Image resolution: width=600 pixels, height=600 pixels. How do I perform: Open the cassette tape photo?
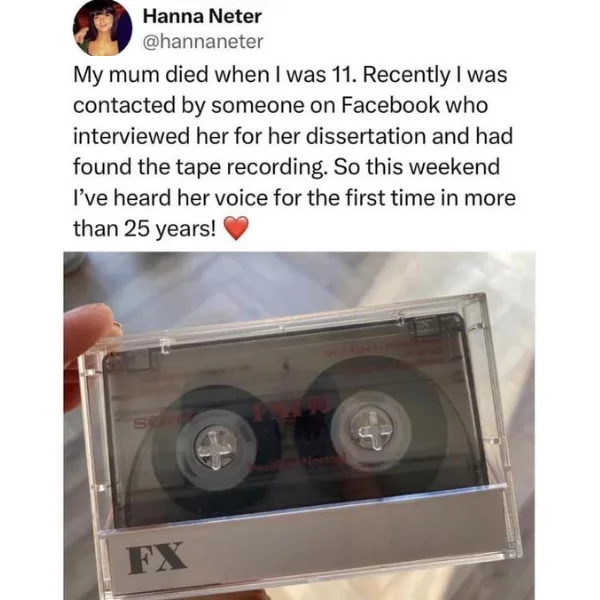(299, 426)
